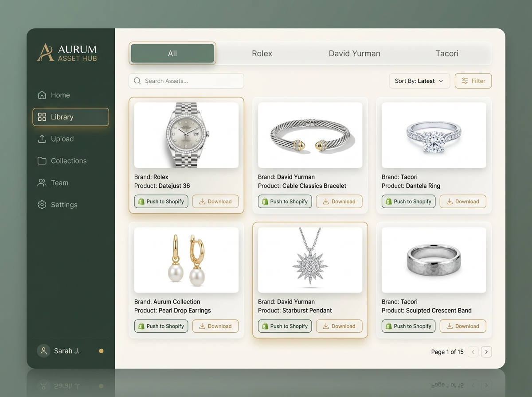The height and width of the screenshot is (397, 532).
Task: Download the Sculpted Crescent Band asset
Action: click(463, 326)
